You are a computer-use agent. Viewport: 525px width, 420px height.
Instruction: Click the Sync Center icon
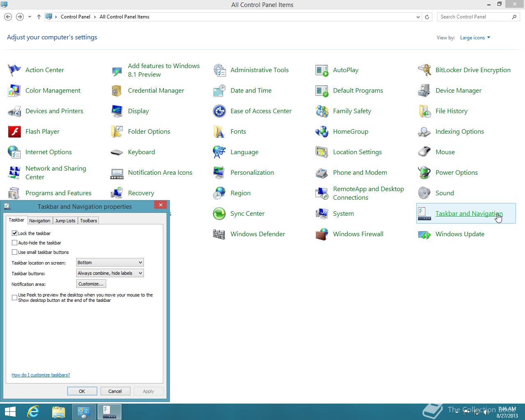(x=219, y=214)
